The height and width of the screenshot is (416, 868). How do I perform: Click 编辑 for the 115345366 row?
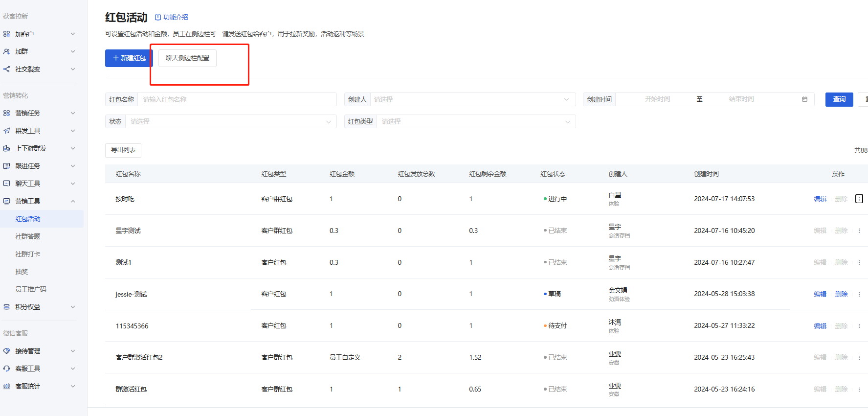820,326
